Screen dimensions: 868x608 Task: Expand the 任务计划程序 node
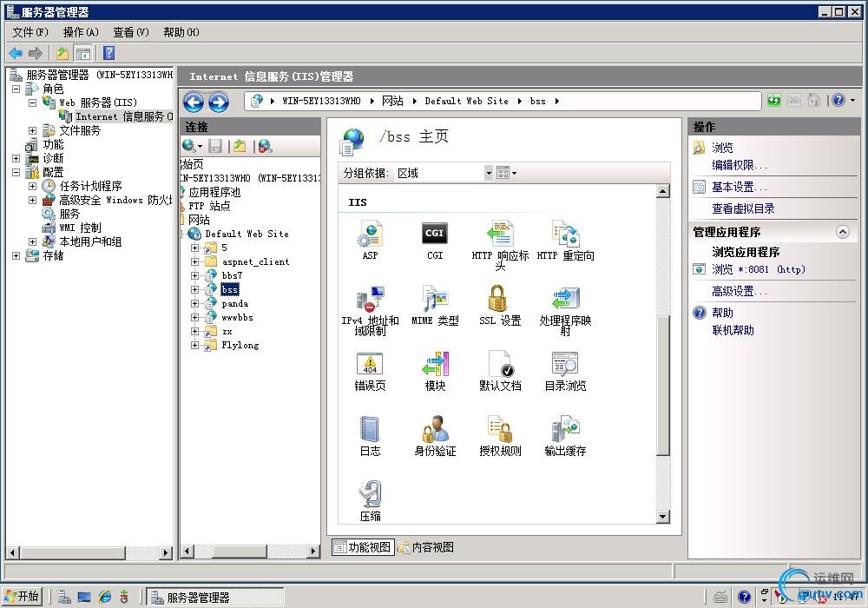(33, 186)
